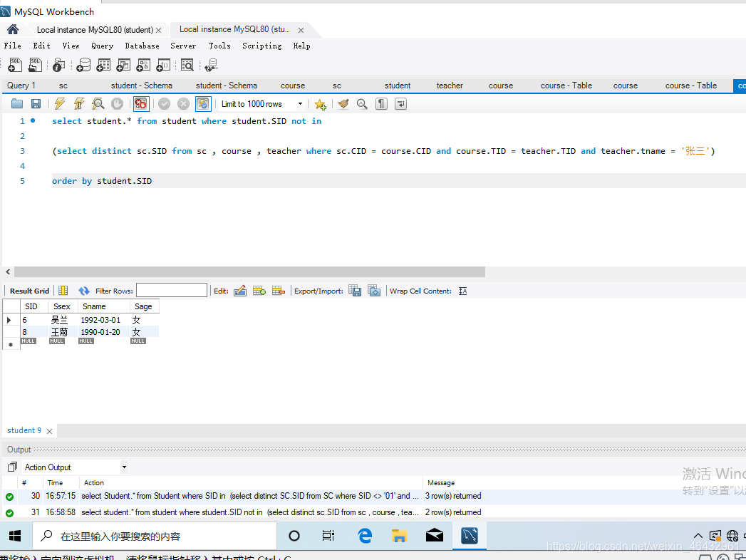This screenshot has width=746, height=560.
Task: Run Explain plan magnifier icon
Action: (x=98, y=104)
